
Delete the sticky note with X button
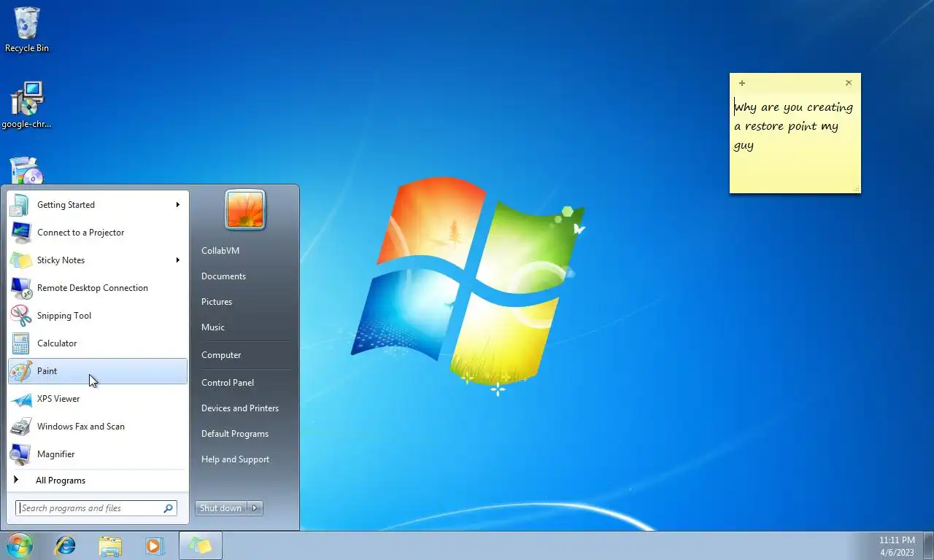point(849,83)
